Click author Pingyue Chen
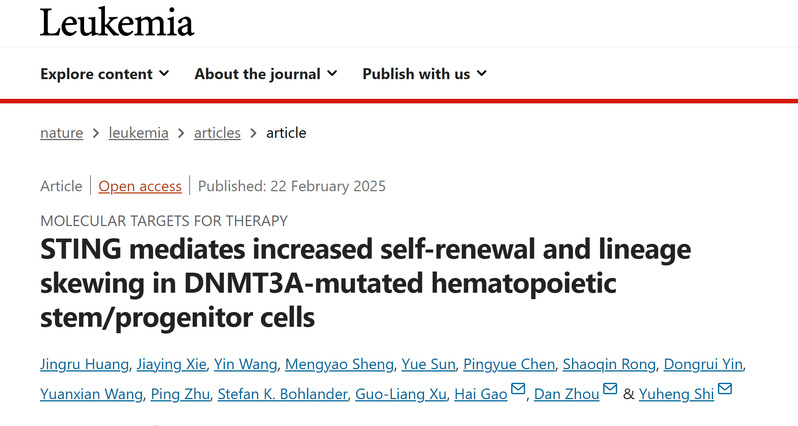Image resolution: width=798 pixels, height=426 pixels. [x=509, y=364]
